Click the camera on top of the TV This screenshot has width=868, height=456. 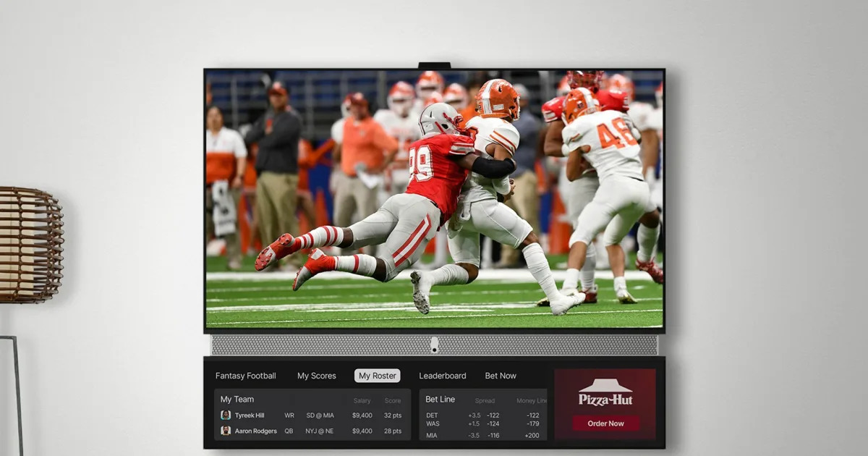tap(434, 66)
